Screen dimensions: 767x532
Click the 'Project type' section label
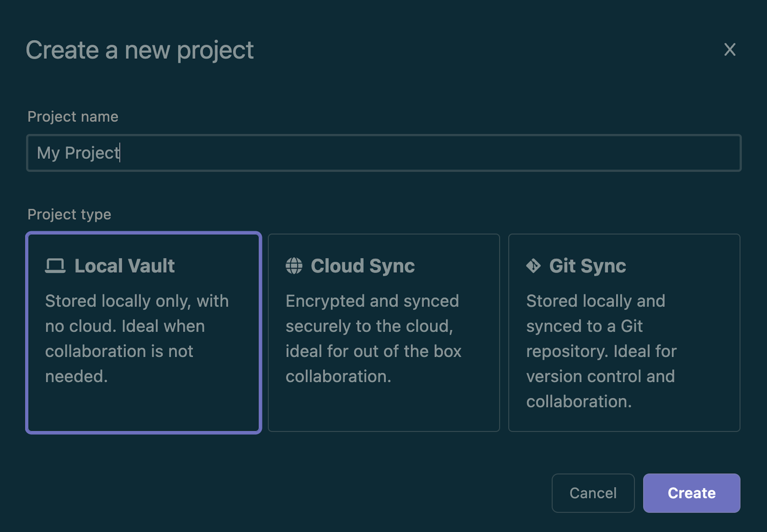pyautogui.click(x=69, y=214)
